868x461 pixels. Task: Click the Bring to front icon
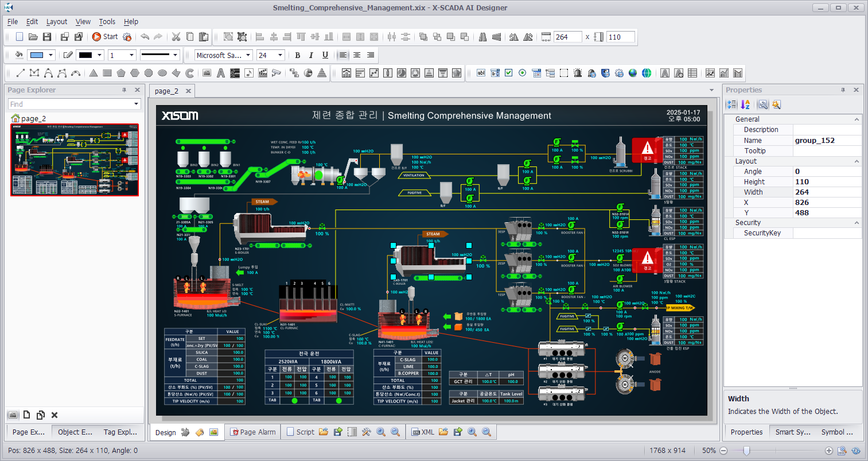coord(423,37)
